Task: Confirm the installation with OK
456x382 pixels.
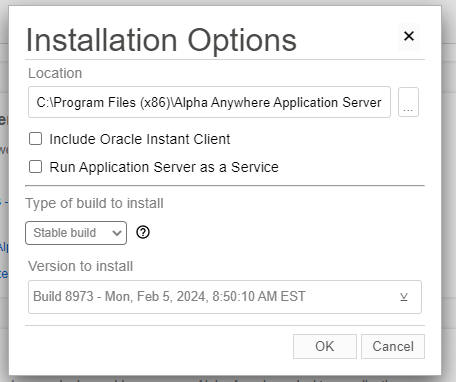Action: pos(325,346)
